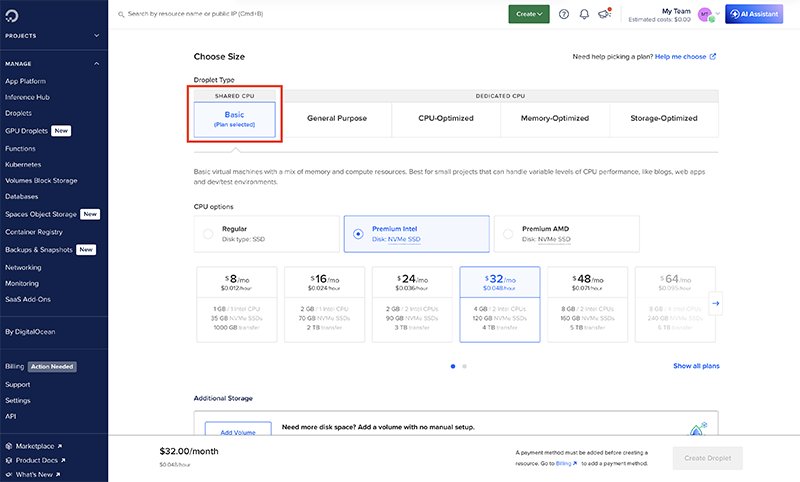Viewport: 800px width, 482px height.
Task: Click the Show all plans link
Action: (696, 366)
